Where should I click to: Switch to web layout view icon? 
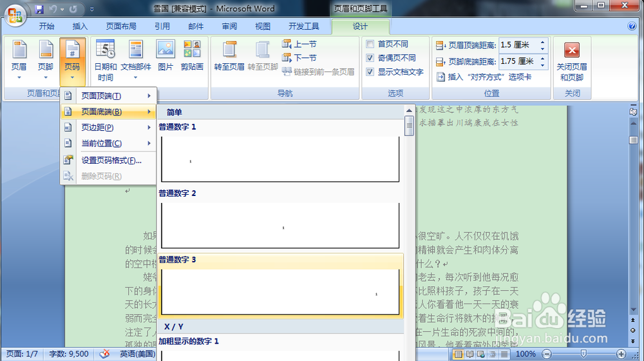[481, 354]
